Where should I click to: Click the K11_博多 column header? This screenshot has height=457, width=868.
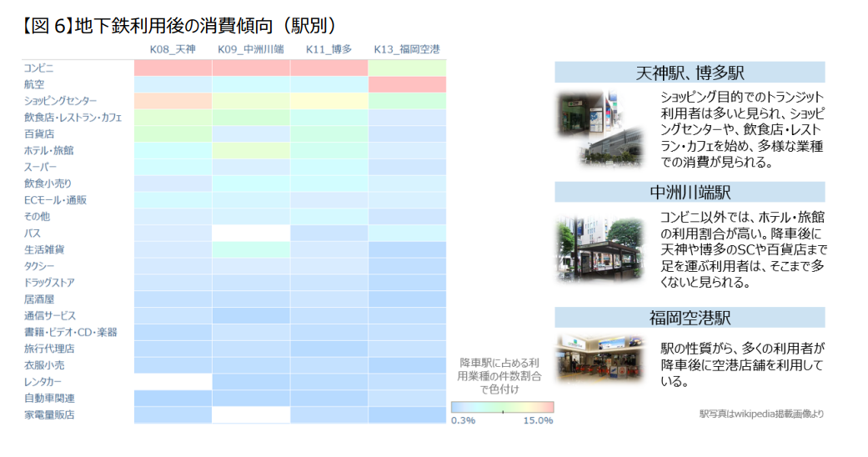tap(329, 49)
